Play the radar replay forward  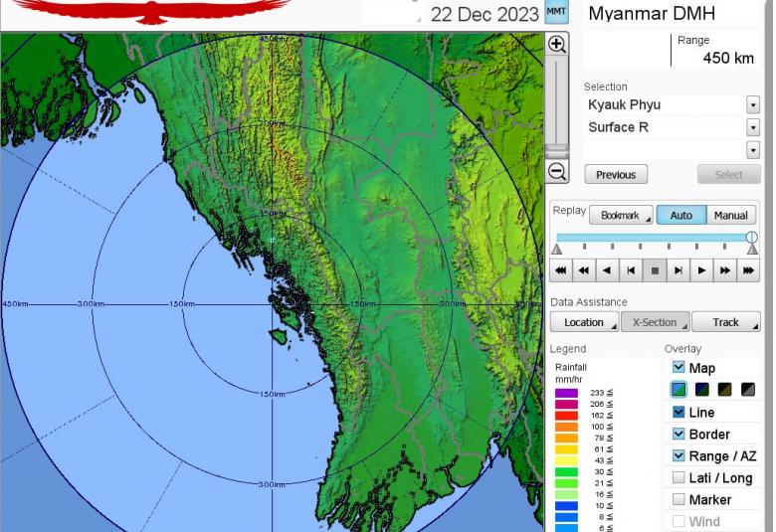(701, 269)
